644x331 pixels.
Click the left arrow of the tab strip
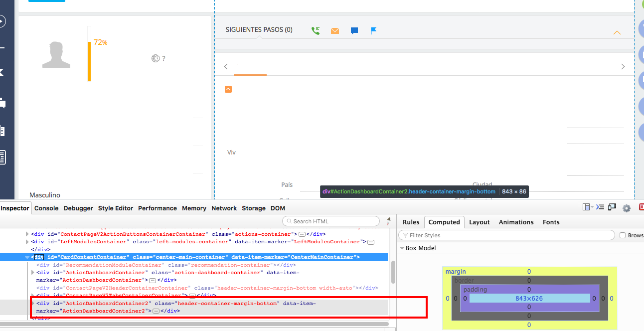pyautogui.click(x=226, y=66)
